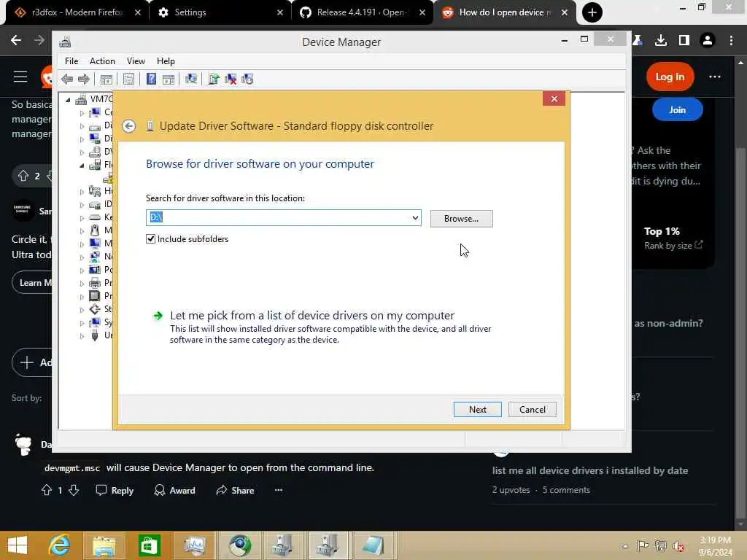Expand the Storage controllers tree node arrow
The height and width of the screenshot is (560, 747).
(x=82, y=309)
